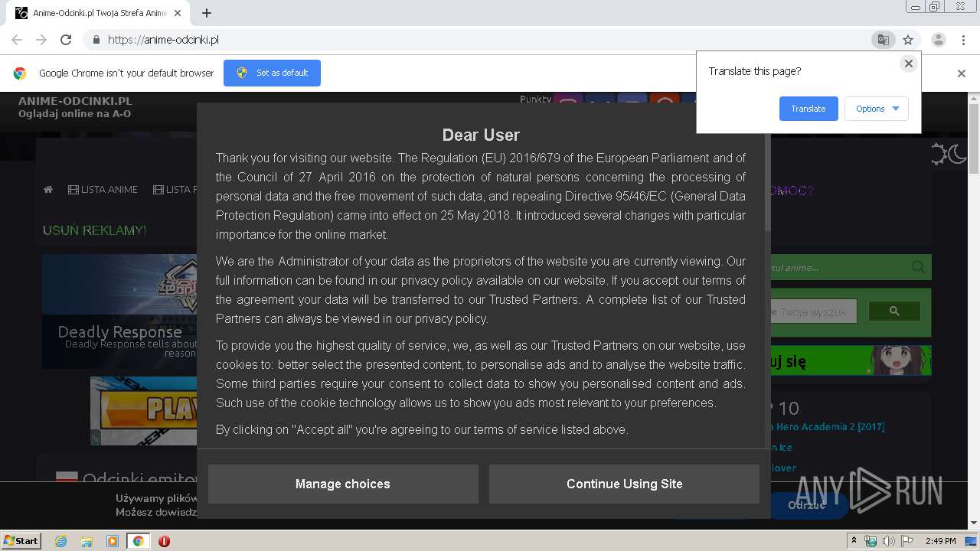
Task: Close the Anime-Odcinki.pl tab
Action: pos(178,13)
